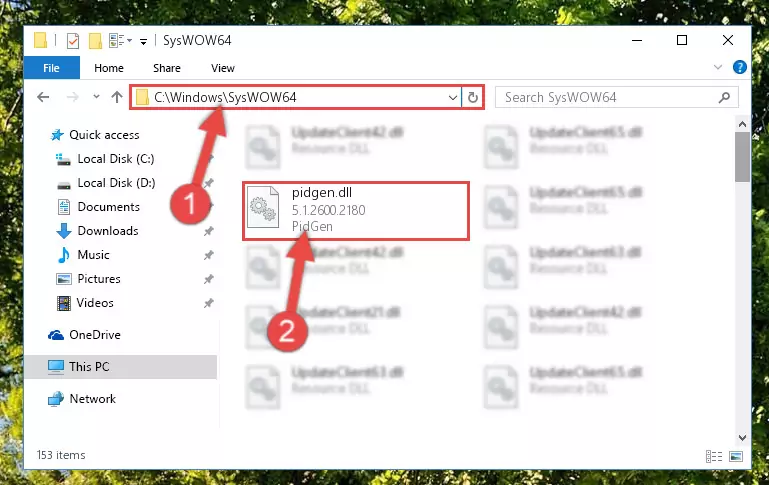Click the folder icon in the address bar
The width and height of the screenshot is (769, 485).
click(x=142, y=97)
